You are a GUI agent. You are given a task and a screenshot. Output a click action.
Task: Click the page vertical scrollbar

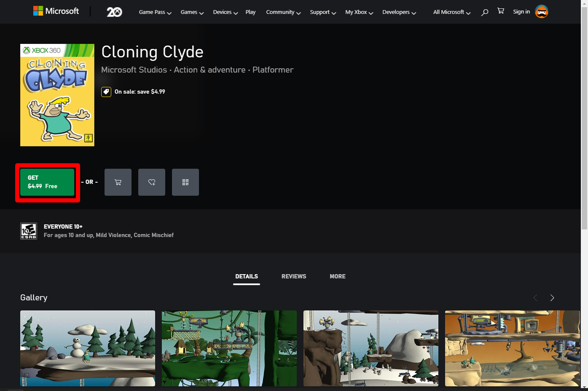point(584,118)
